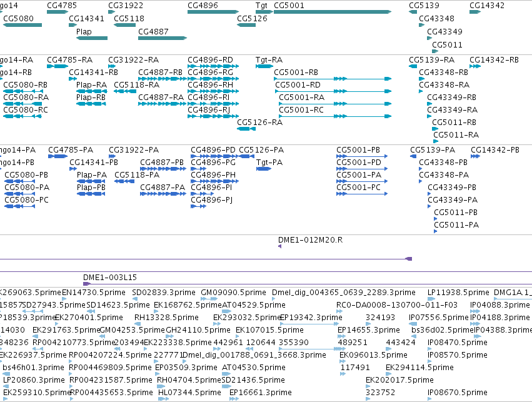Click the CG4896-RD transcript label

[x=210, y=60]
